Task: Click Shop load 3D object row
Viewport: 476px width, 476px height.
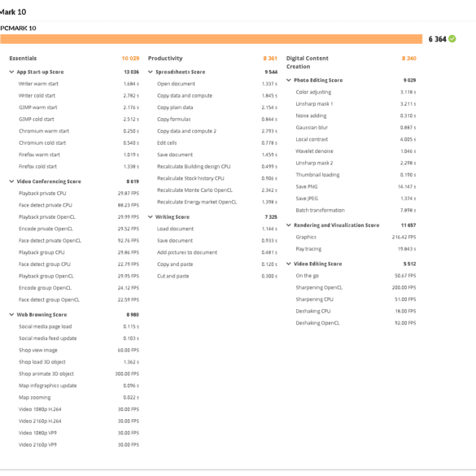Action: point(79,362)
